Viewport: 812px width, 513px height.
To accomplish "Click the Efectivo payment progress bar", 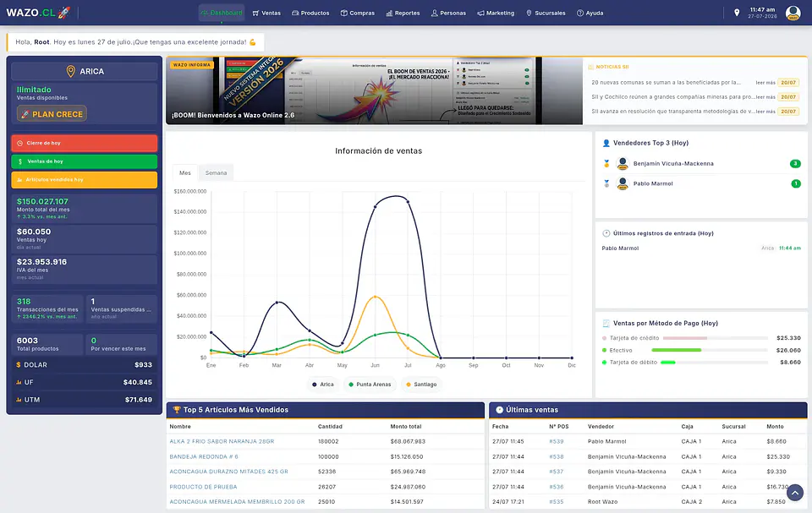I will 710,351.
